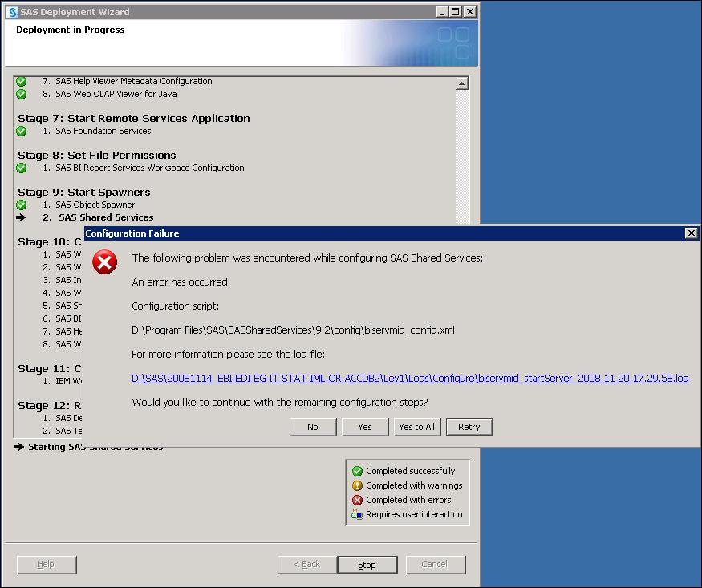Image resolution: width=702 pixels, height=588 pixels.
Task: Click green checkmark beside SAS Foundation Services
Action: 22,131
